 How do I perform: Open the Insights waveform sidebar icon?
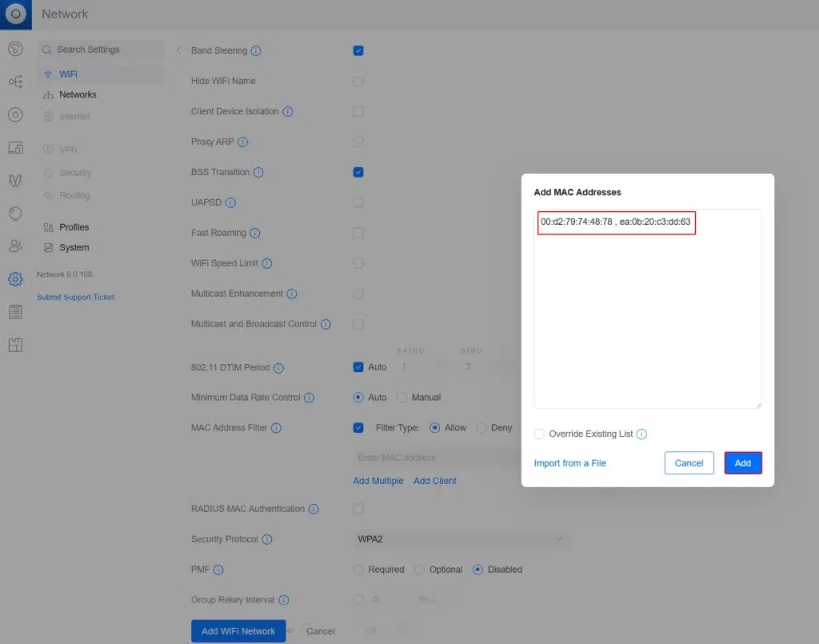pyautogui.click(x=16, y=181)
